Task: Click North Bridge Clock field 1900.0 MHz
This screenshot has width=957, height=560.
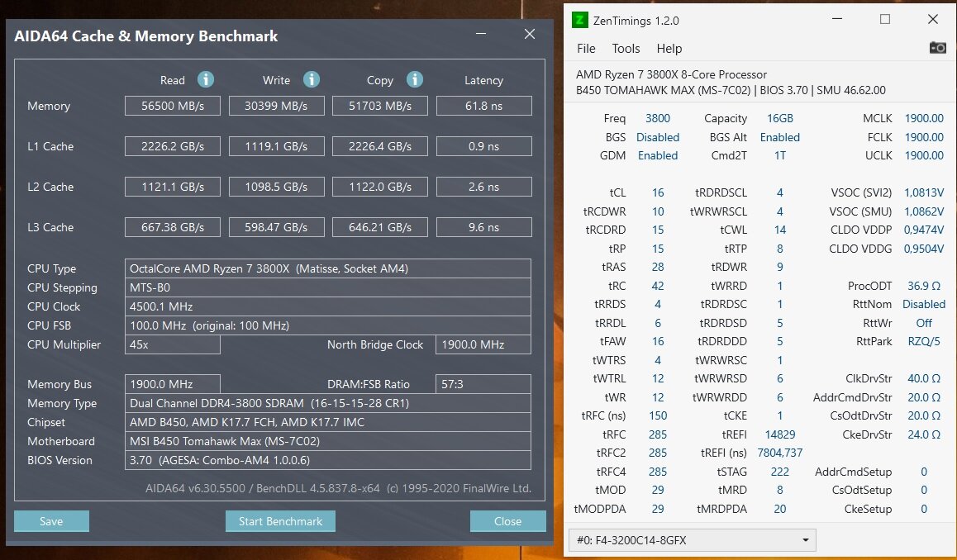Action: [483, 344]
